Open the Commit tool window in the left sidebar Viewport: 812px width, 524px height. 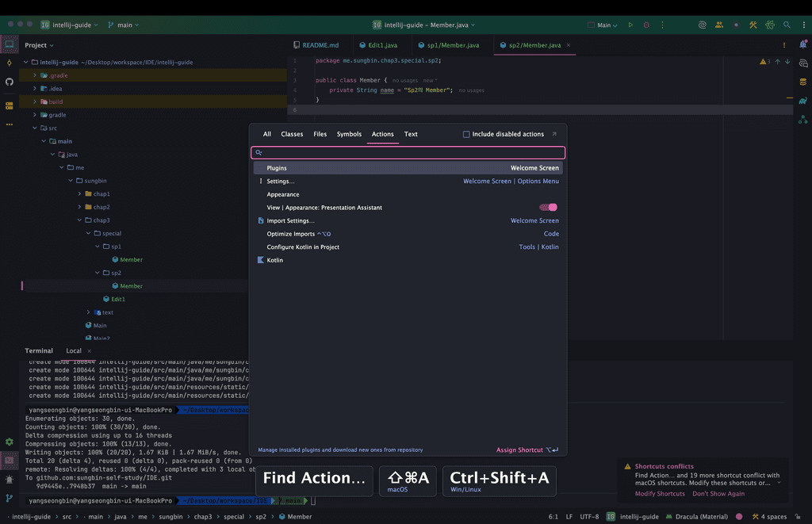[10, 63]
